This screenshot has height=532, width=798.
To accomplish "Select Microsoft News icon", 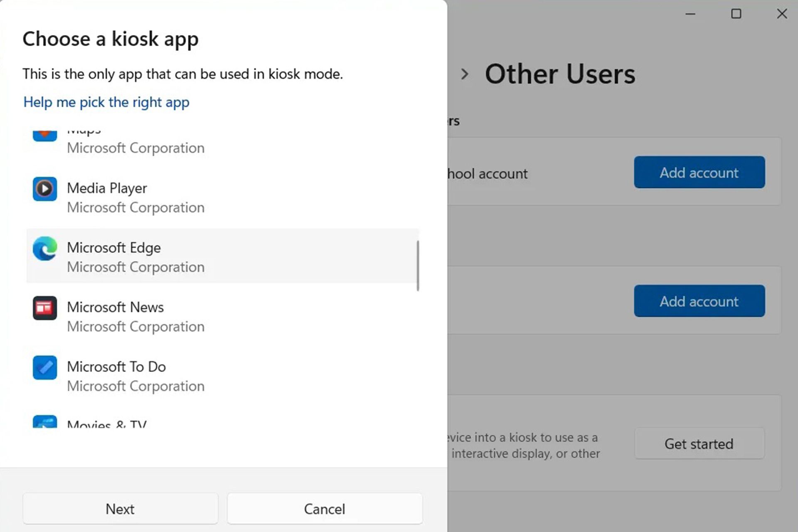I will [x=44, y=308].
